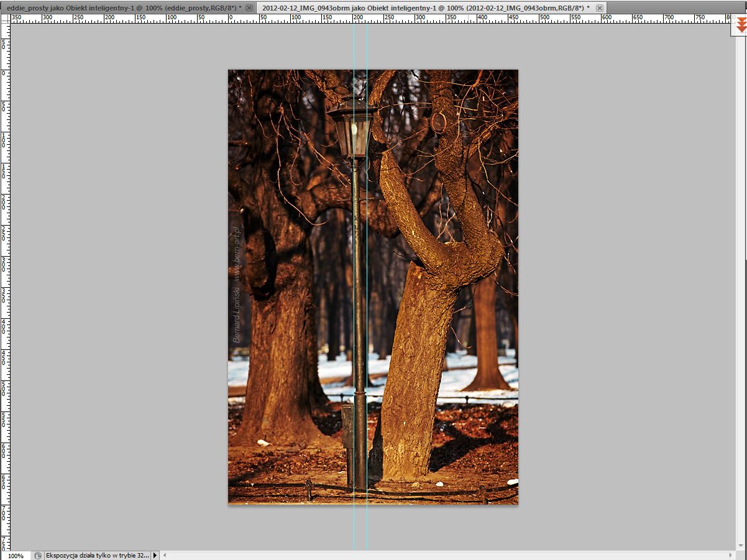Click the ruler origin corner box

(x=5, y=19)
